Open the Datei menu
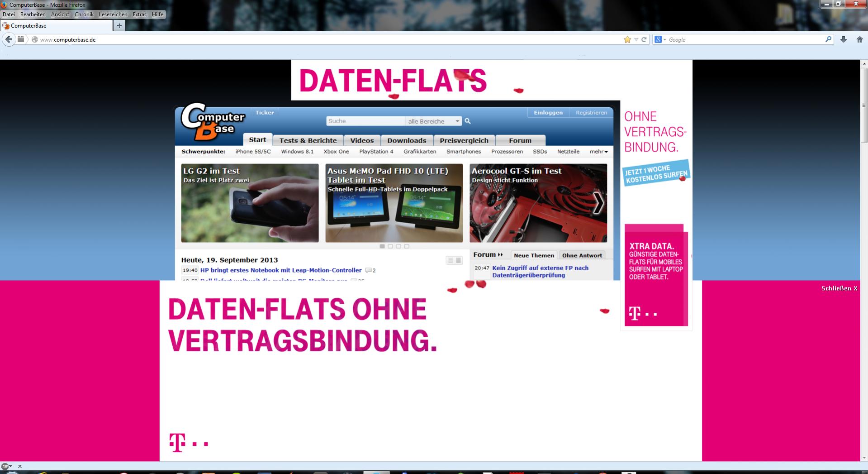868x474 pixels. tap(9, 14)
